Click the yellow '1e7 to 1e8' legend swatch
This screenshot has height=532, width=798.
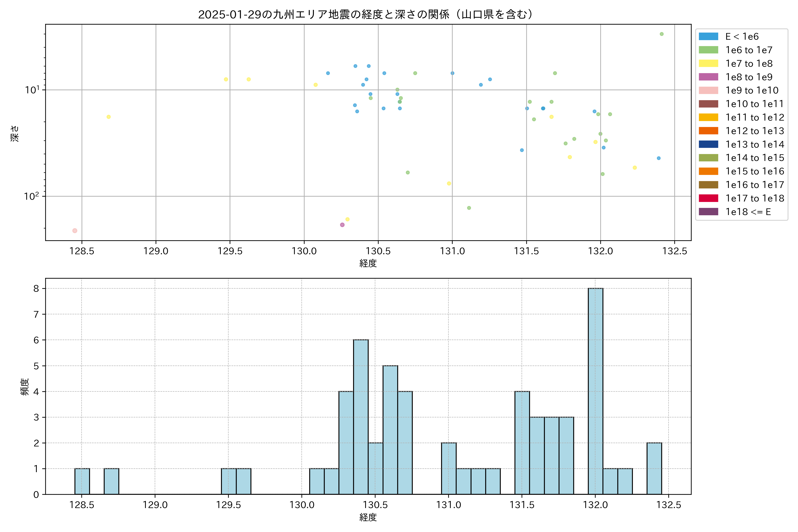(708, 63)
